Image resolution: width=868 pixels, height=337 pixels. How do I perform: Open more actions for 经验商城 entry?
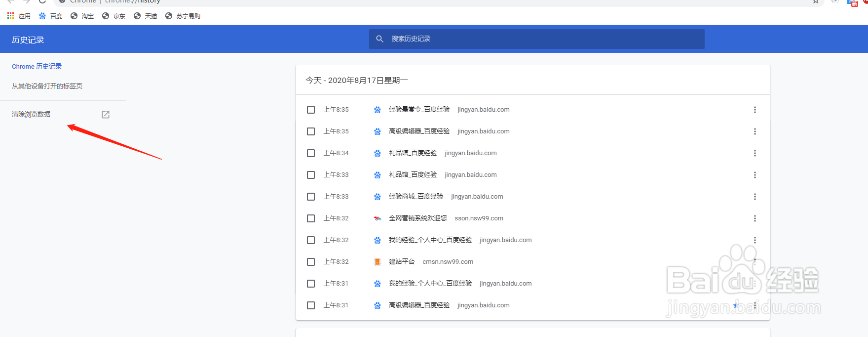click(755, 197)
